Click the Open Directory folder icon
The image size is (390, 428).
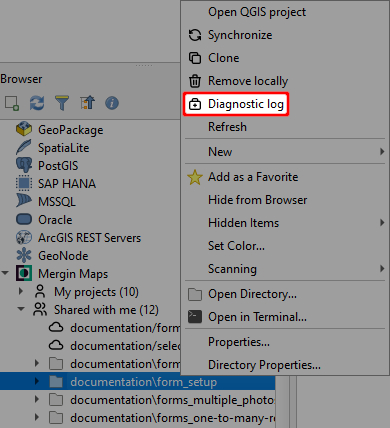(x=195, y=294)
